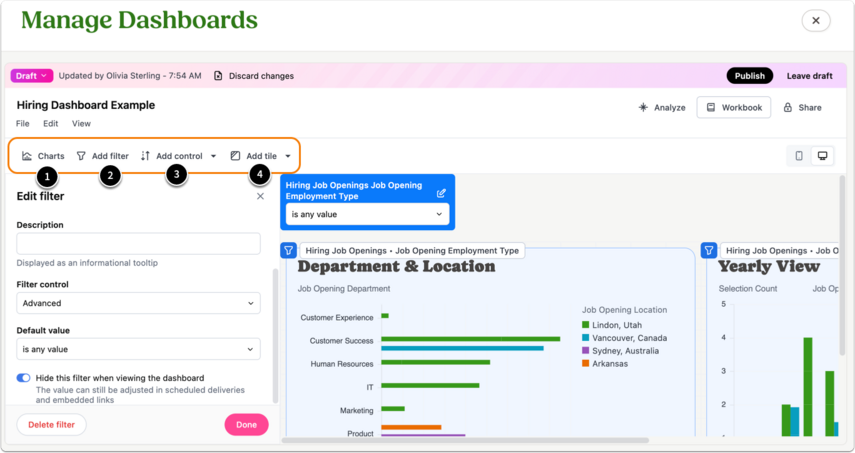
Task: Click the Discard changes document icon
Action: point(218,76)
